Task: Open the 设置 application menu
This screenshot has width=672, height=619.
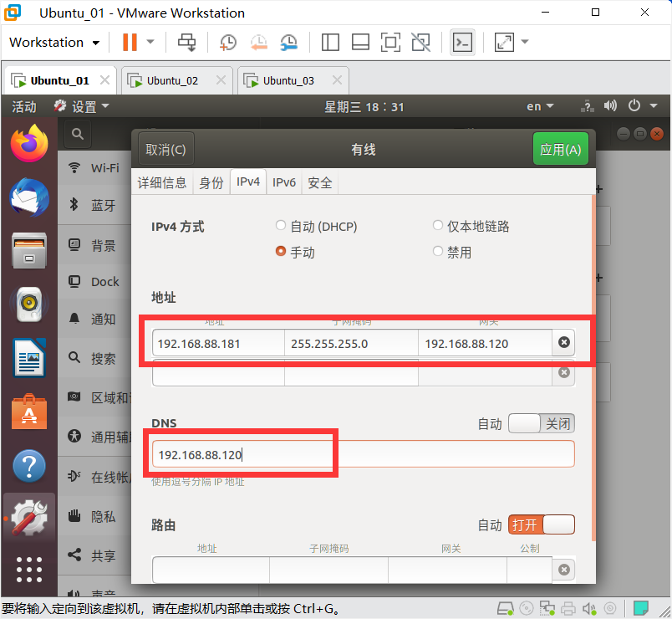Action: point(81,106)
